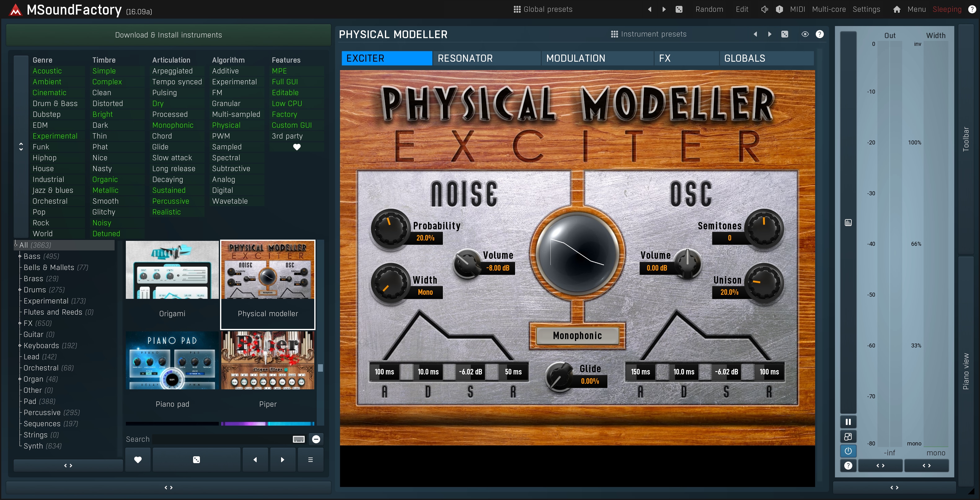Image resolution: width=980 pixels, height=500 pixels.
Task: Open the Toolbar side panel
Action: (x=965, y=139)
